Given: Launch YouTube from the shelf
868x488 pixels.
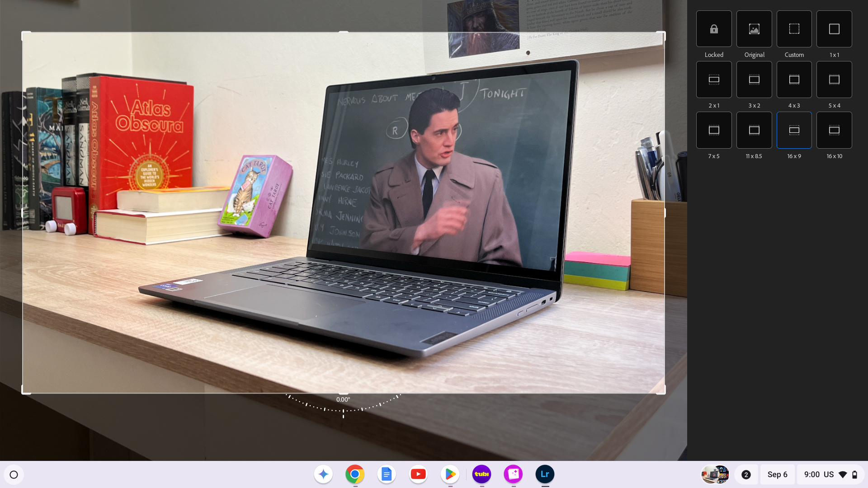Looking at the screenshot, I should [418, 474].
